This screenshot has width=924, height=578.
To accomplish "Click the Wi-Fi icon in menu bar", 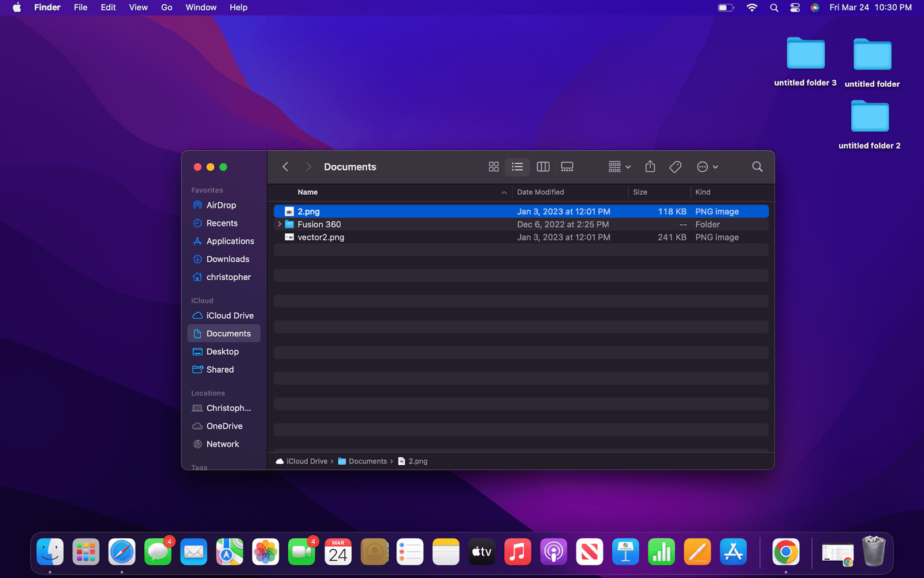I will (752, 8).
